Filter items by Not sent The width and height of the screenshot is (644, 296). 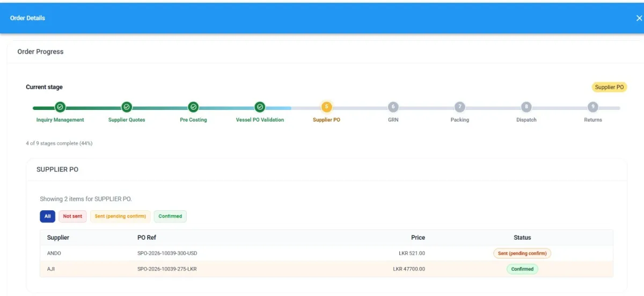72,216
